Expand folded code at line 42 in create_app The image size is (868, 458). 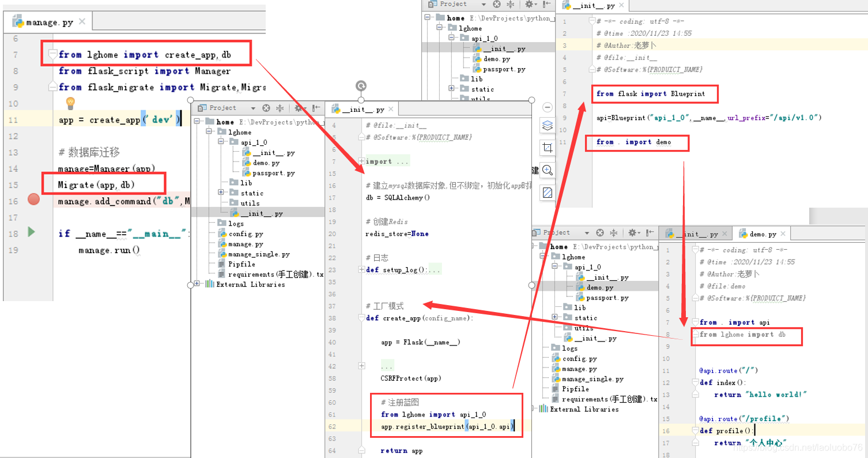pyautogui.click(x=361, y=366)
